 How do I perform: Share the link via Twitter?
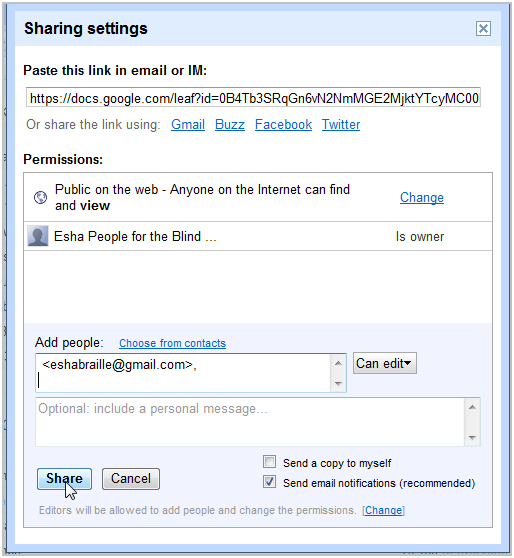coord(341,125)
